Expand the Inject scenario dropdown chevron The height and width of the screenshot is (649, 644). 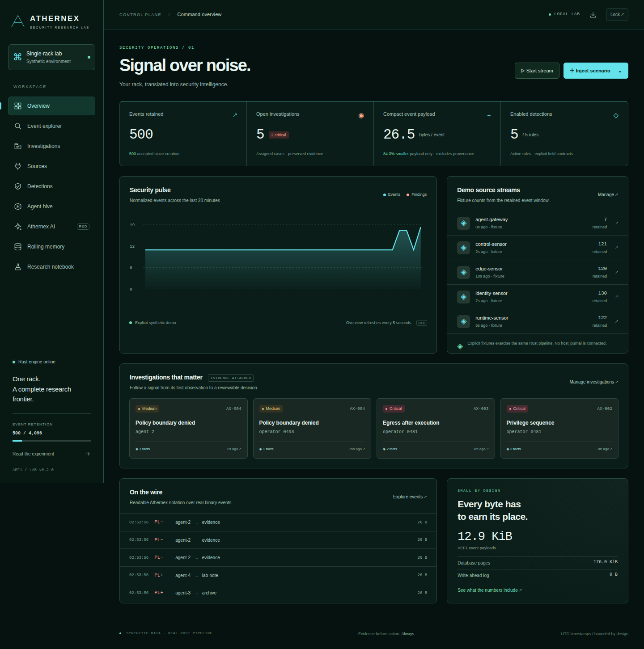tap(620, 71)
